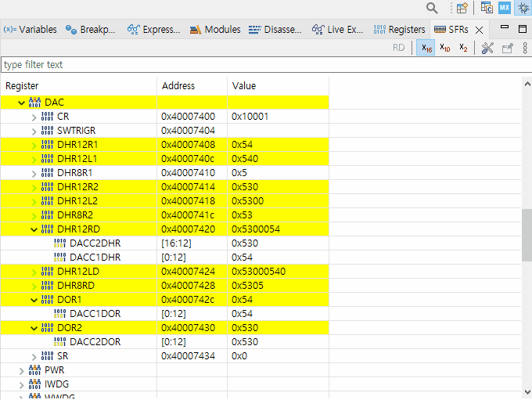Expand the IWDG peripheral group

click(x=21, y=385)
